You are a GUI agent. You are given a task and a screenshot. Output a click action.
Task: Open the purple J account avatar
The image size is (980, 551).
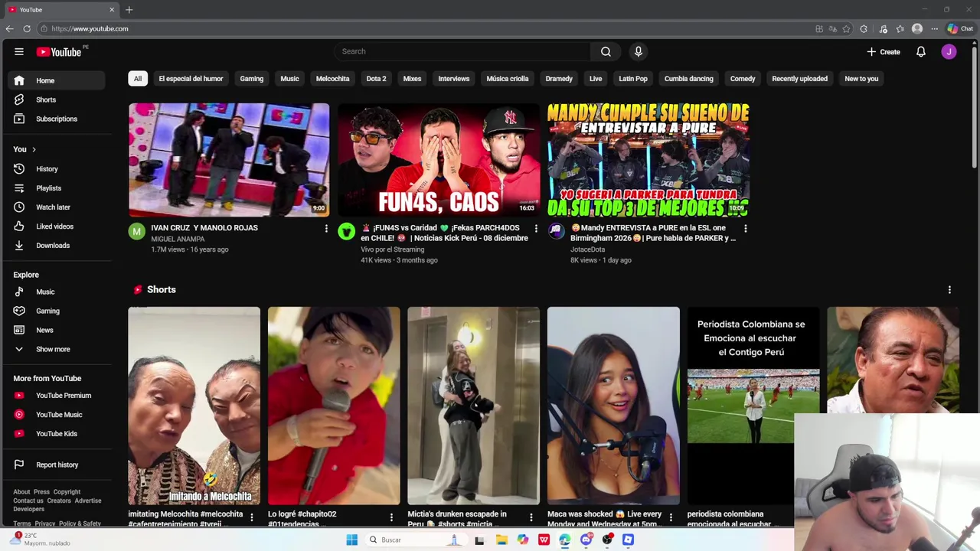click(x=949, y=51)
